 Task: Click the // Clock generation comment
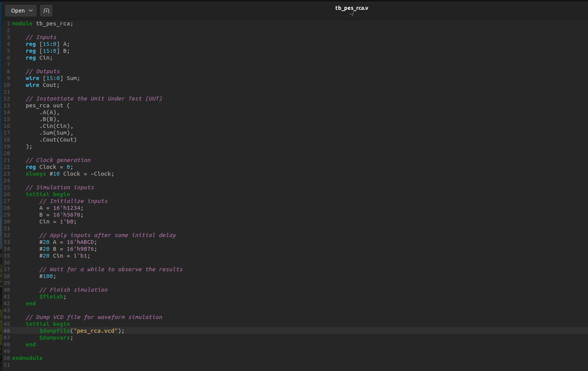pos(58,160)
